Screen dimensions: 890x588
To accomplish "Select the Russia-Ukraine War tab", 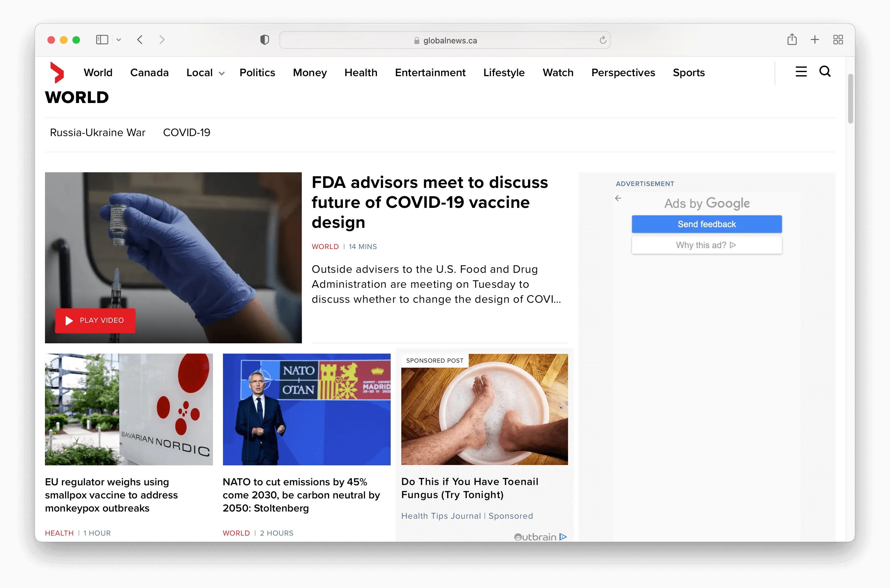I will [x=97, y=132].
